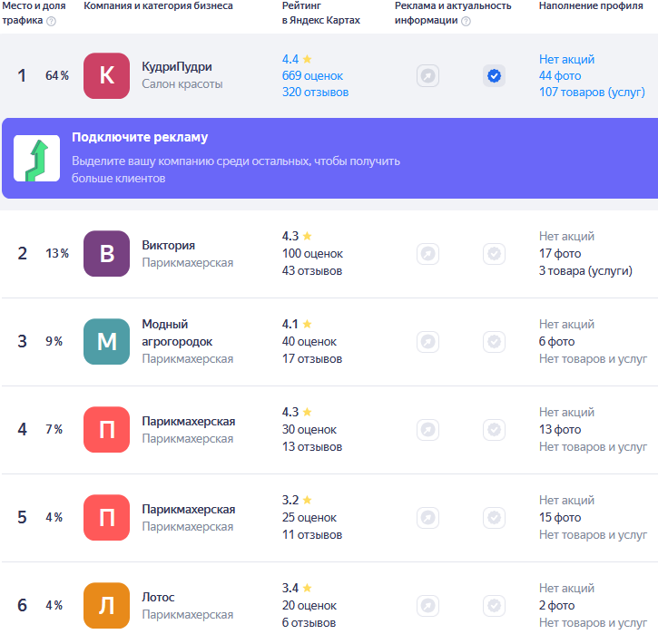Click the advertising arrow icon for КудриПудри
This screenshot has height=644, width=658.
pos(427,76)
